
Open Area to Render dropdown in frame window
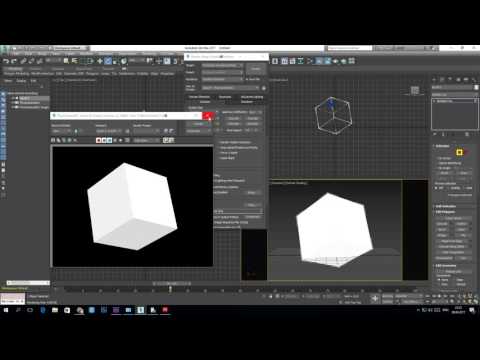point(61,131)
